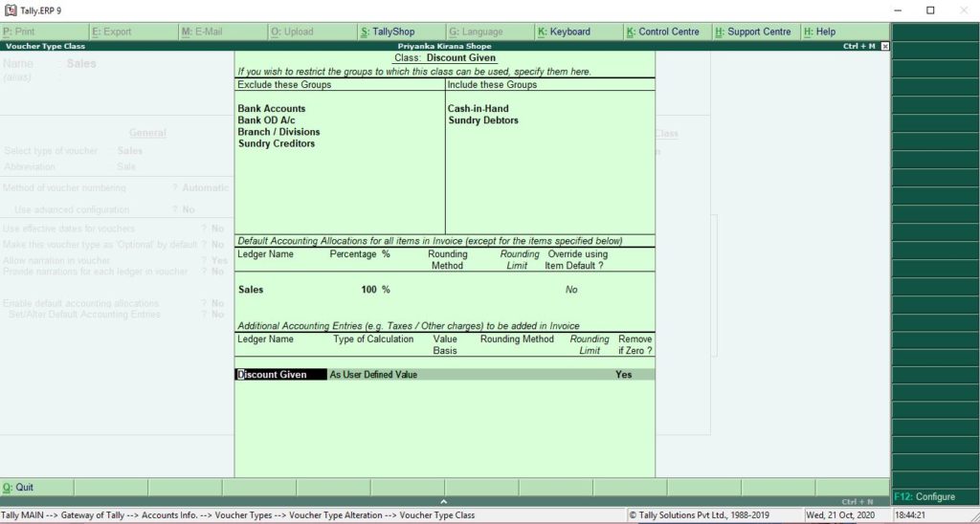Click the Quit button

pyautogui.click(x=19, y=488)
